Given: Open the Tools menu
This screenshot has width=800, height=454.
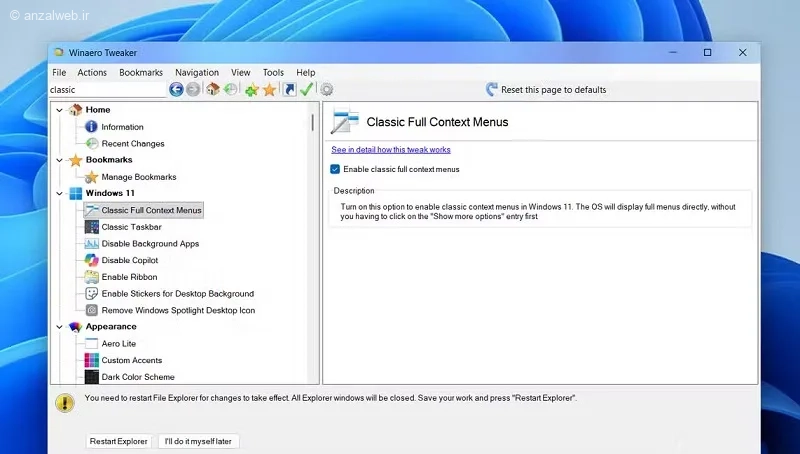Looking at the screenshot, I should 273,72.
